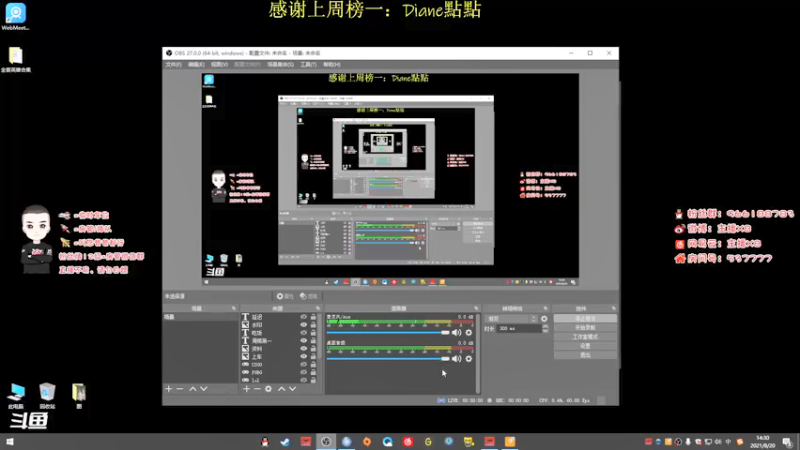
Task: Move scene down with arrow icon
Action: [204, 389]
